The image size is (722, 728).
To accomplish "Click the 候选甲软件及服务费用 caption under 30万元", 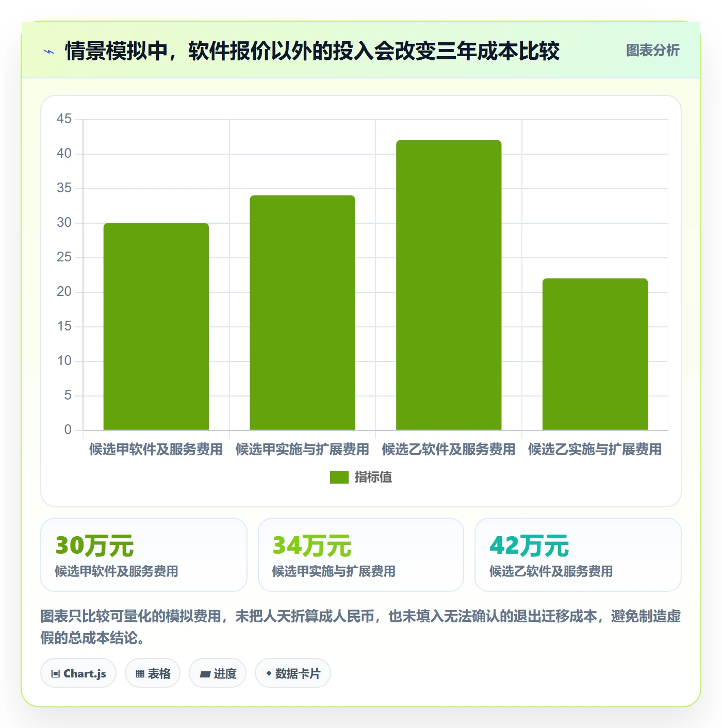I will click(117, 571).
